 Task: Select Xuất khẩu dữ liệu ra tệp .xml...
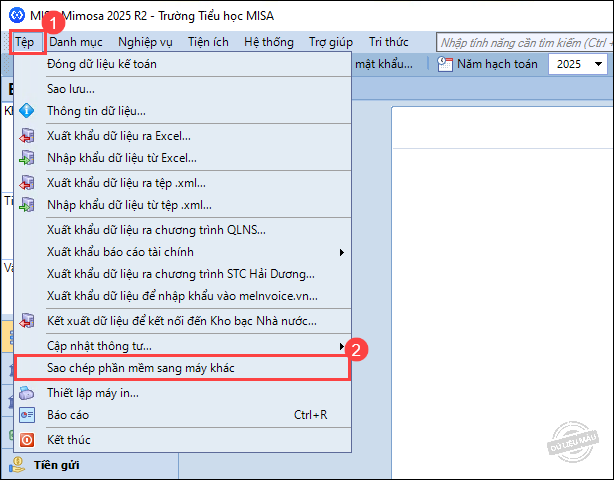(x=182, y=183)
